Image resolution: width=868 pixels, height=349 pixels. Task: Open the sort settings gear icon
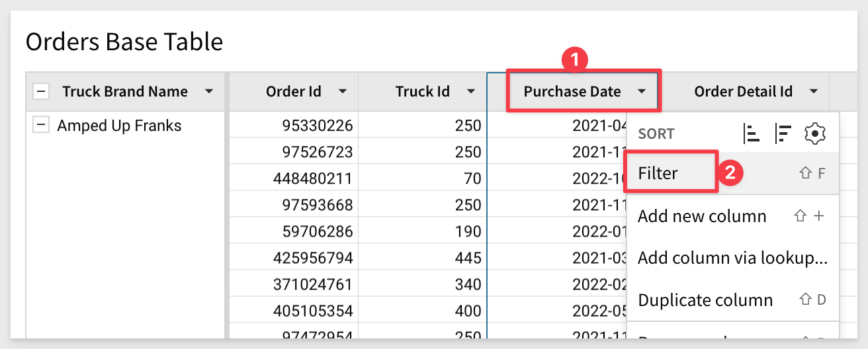point(815,134)
